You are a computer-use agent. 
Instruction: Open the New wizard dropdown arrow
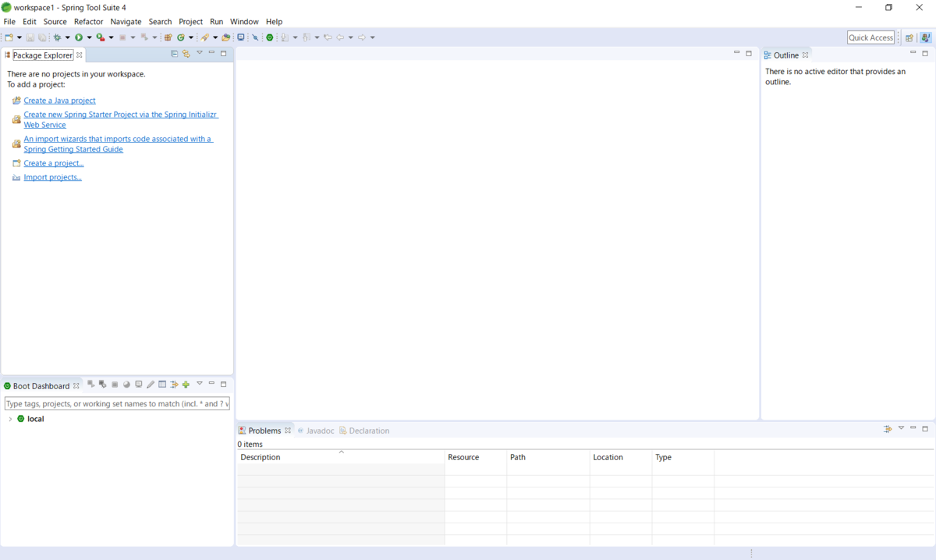point(19,37)
